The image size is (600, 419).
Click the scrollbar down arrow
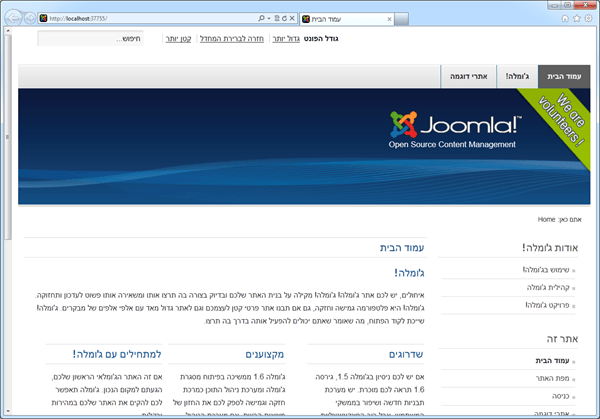click(7, 411)
